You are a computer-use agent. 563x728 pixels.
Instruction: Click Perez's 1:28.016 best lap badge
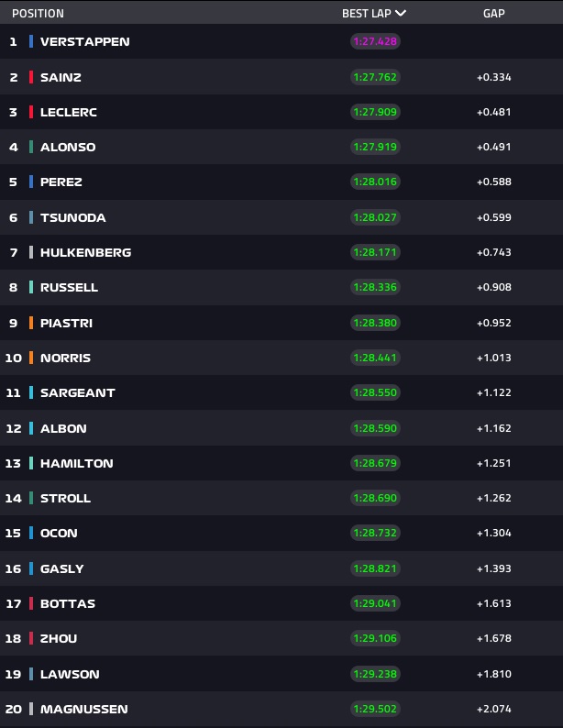pos(375,182)
